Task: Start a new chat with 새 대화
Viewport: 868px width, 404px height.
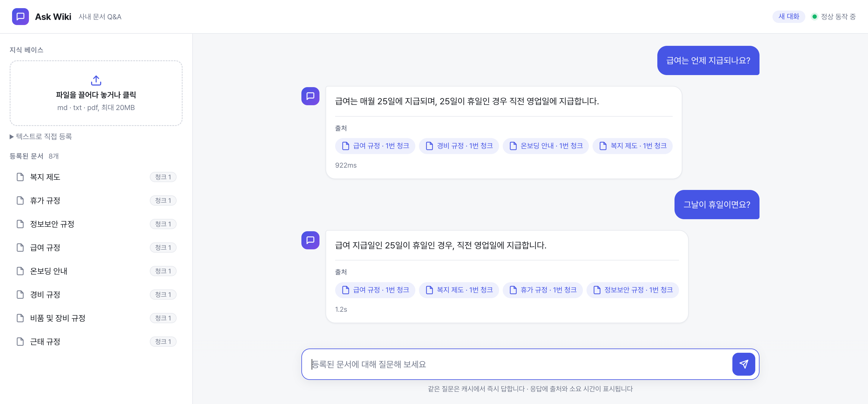Action: pyautogui.click(x=788, y=17)
